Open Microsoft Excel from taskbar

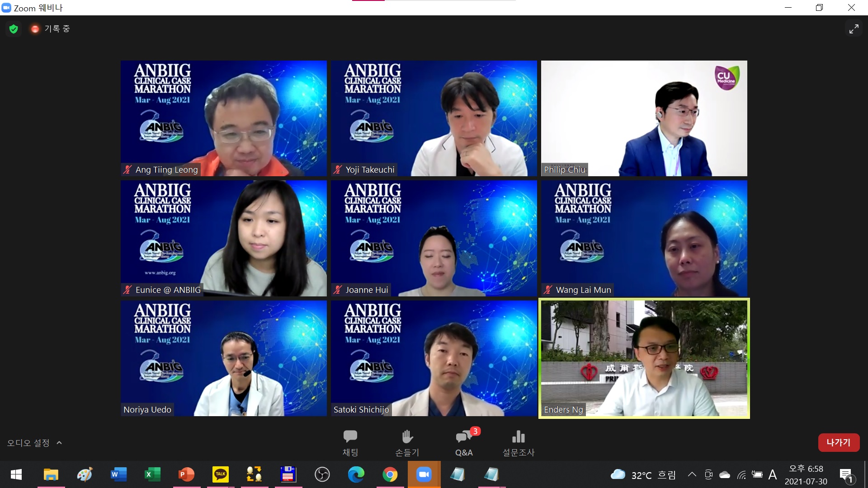[152, 474]
